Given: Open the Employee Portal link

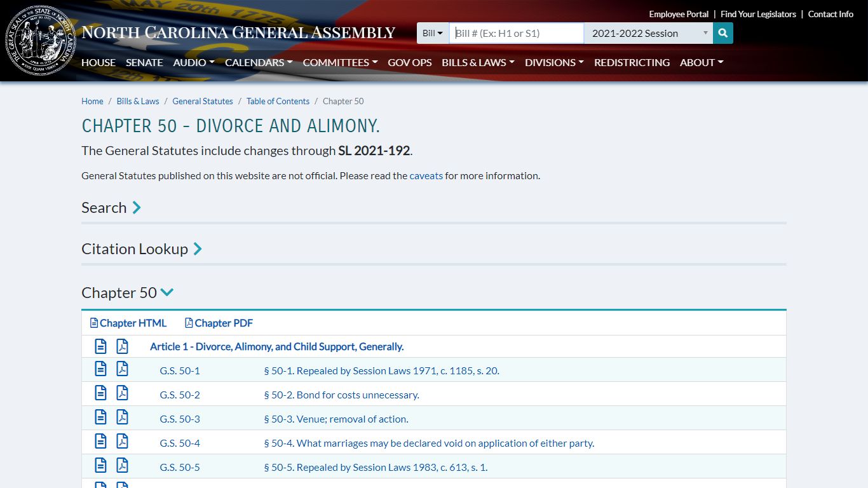Looking at the screenshot, I should coord(679,14).
